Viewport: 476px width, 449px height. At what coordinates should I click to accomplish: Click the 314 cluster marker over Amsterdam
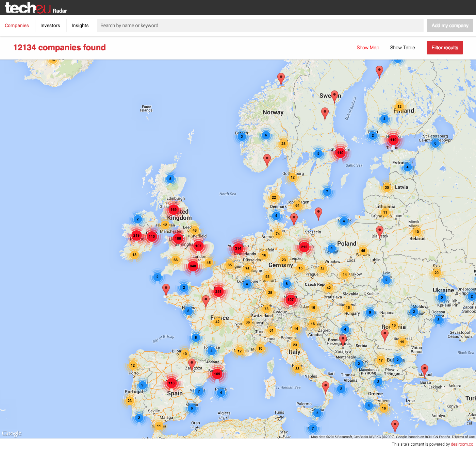[x=238, y=248]
